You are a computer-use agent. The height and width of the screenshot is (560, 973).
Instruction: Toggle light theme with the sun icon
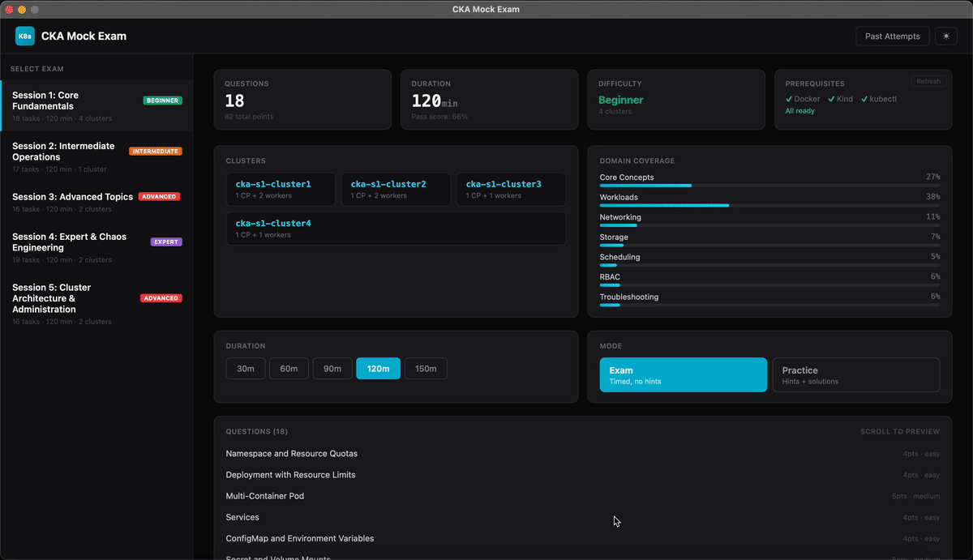[x=946, y=36]
